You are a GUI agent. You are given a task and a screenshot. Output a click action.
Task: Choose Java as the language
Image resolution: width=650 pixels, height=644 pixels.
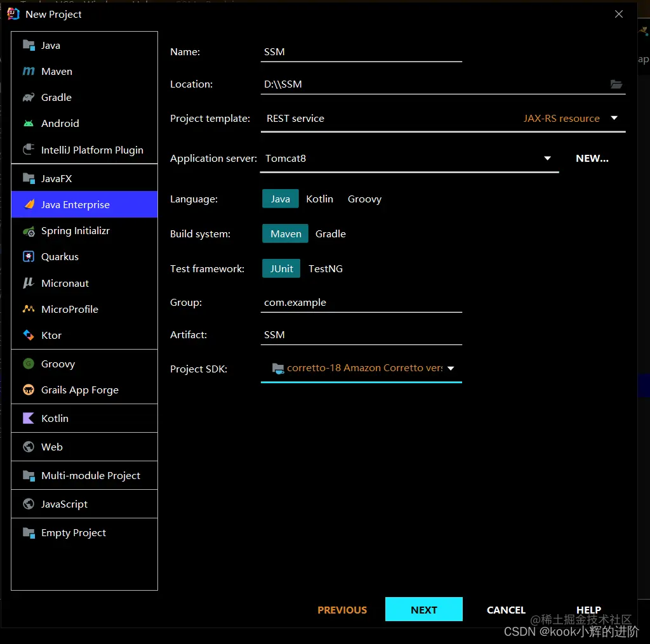280,199
